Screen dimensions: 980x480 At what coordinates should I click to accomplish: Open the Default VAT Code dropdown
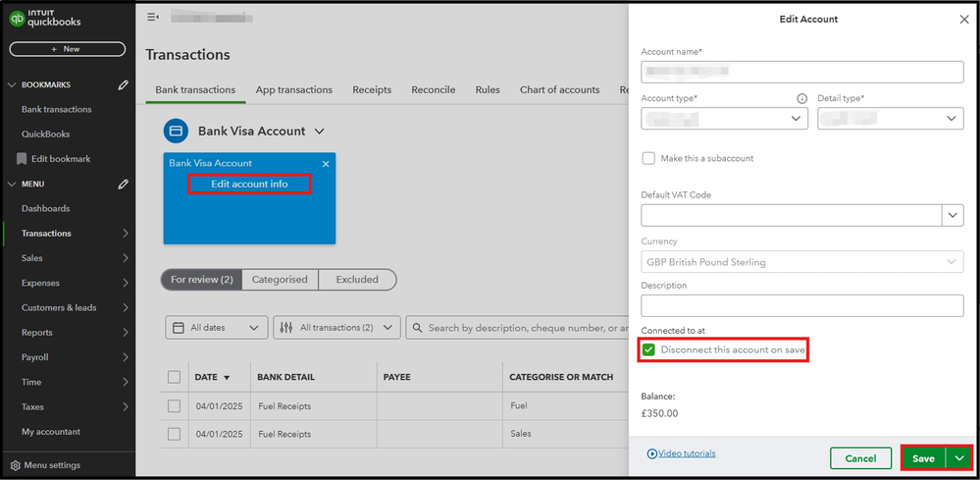[x=953, y=215]
